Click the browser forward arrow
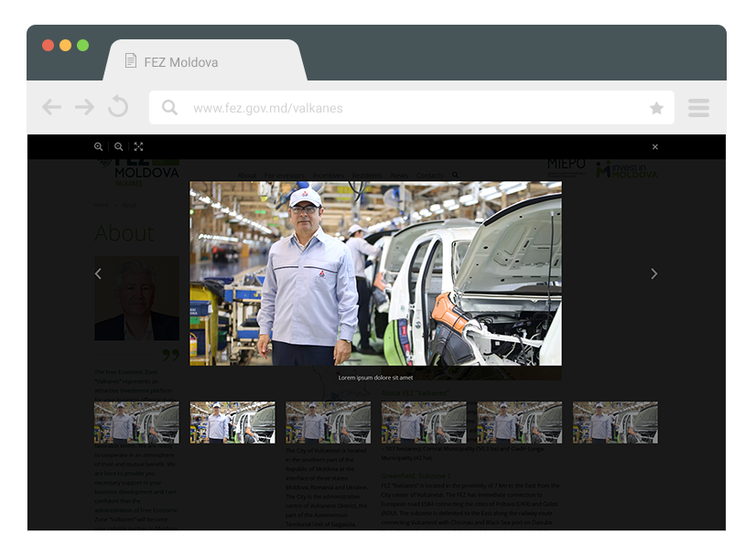The image size is (756, 557). tap(84, 107)
